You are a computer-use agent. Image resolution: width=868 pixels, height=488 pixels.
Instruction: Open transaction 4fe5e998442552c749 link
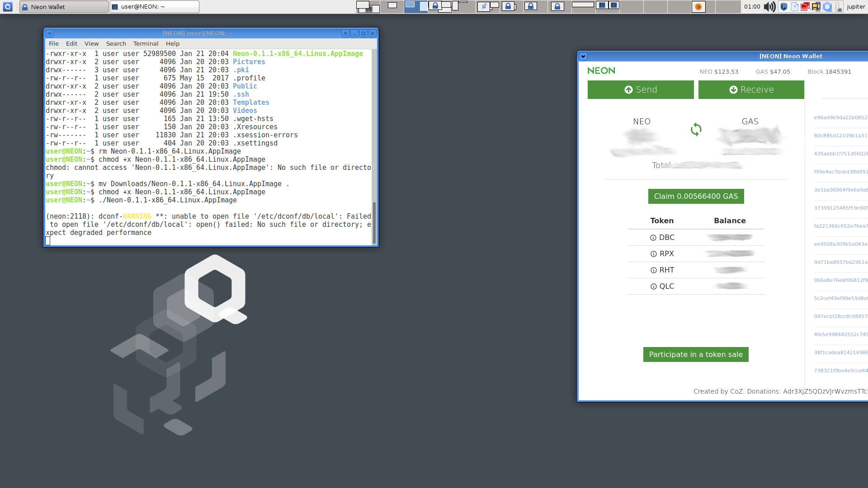click(840, 334)
